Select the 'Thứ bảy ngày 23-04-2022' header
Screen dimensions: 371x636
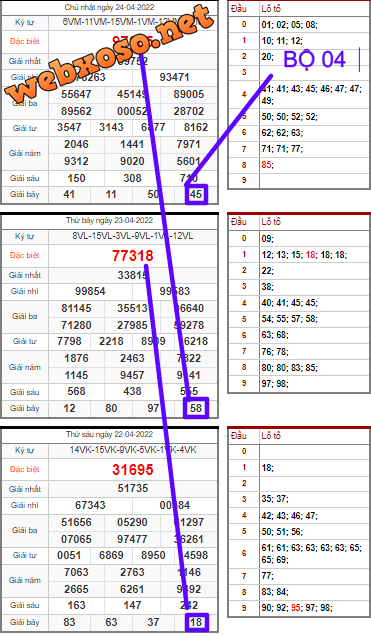(109, 221)
